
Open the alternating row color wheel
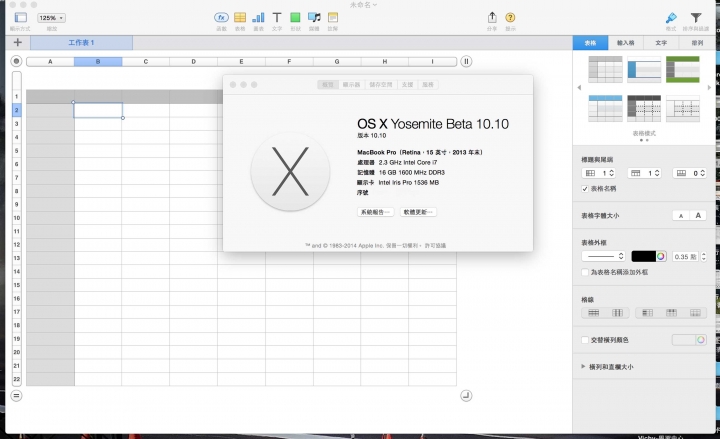[701, 340]
